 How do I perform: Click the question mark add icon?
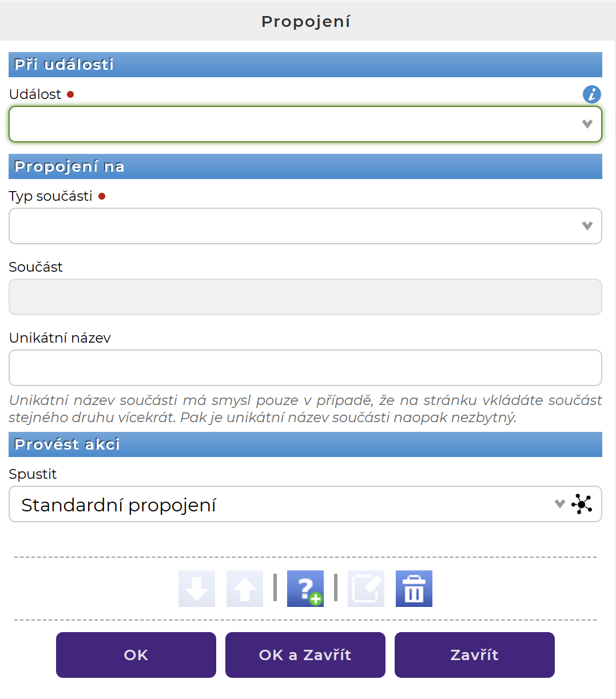click(305, 589)
